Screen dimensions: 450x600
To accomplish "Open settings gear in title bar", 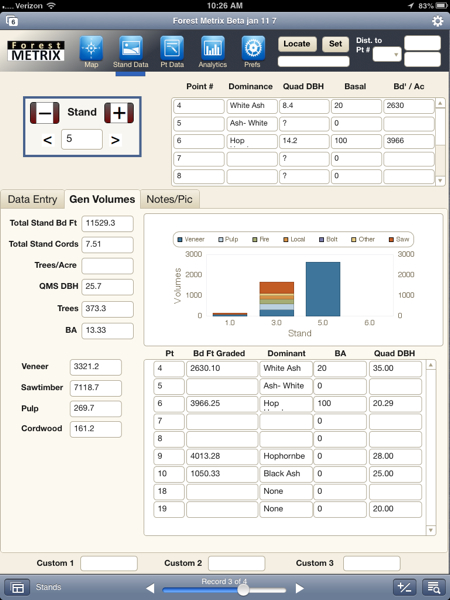I will coord(437,21).
